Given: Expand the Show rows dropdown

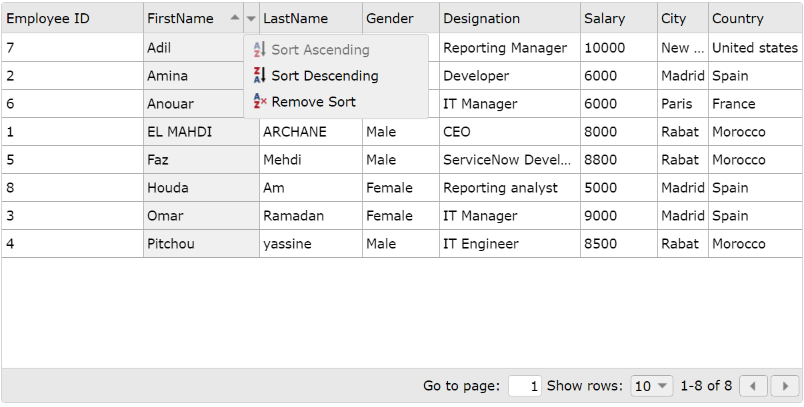Looking at the screenshot, I should click(x=654, y=386).
